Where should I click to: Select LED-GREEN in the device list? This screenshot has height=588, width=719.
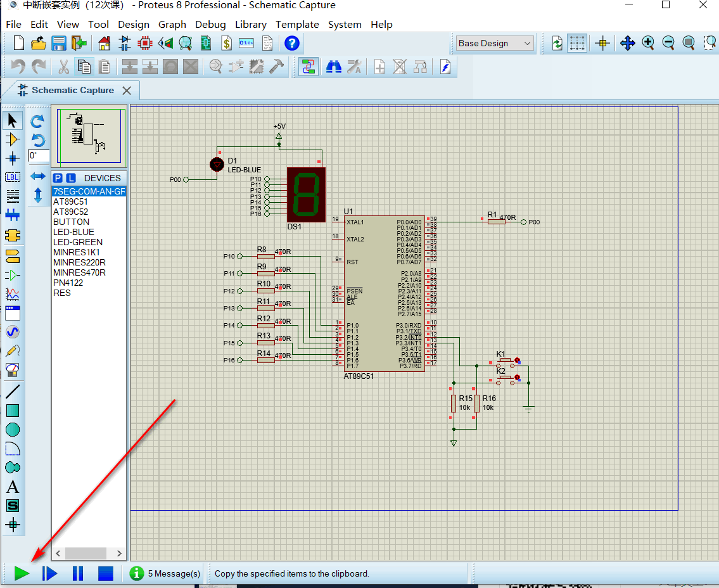(x=89, y=241)
